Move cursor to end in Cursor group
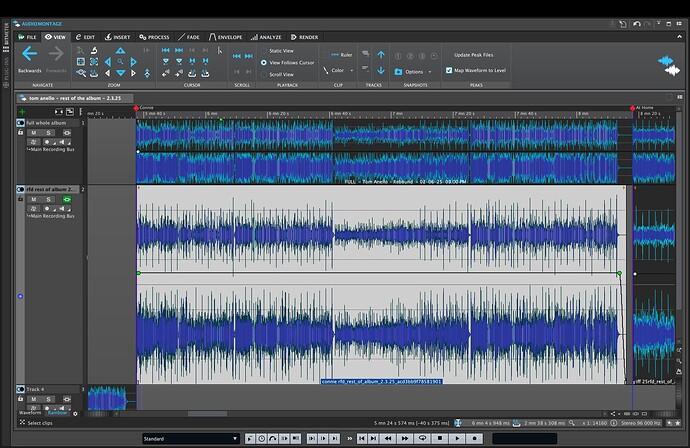The height and width of the screenshot is (448, 690). (179, 51)
